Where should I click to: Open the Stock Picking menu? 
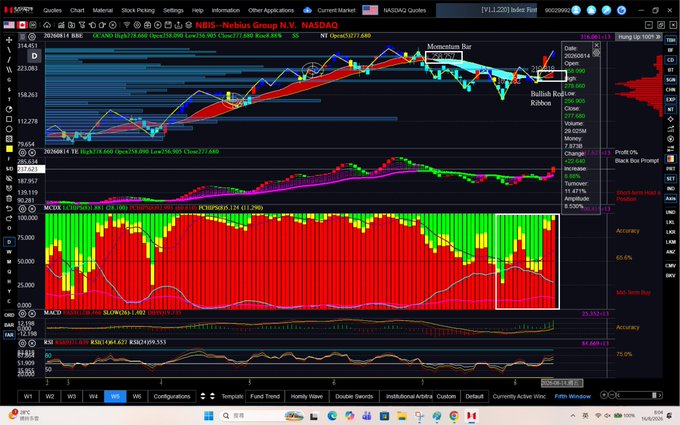click(137, 10)
